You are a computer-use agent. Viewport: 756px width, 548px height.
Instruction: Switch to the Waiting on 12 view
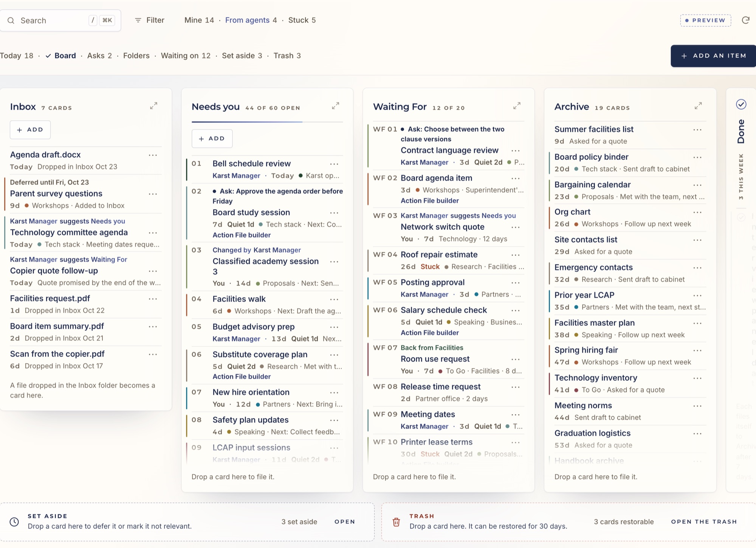186,56
